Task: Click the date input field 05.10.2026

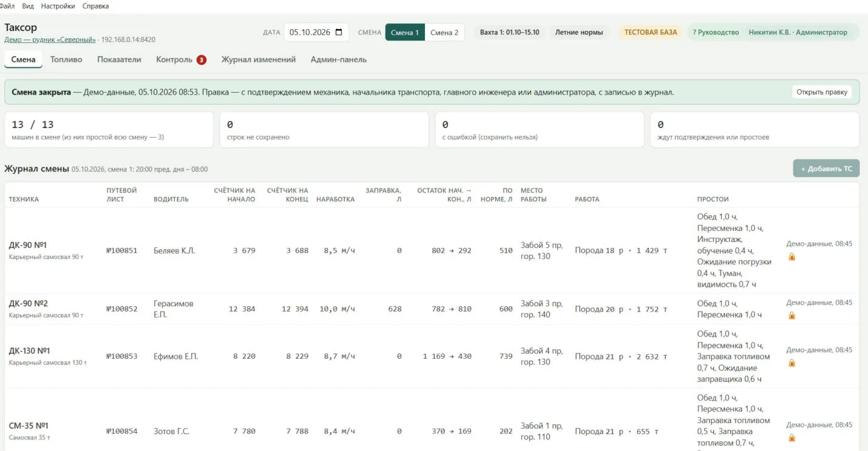Action: tap(316, 32)
